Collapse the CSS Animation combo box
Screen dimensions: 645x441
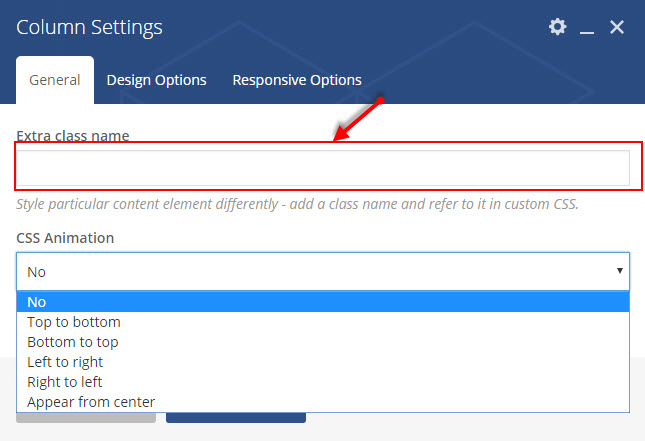(x=323, y=272)
